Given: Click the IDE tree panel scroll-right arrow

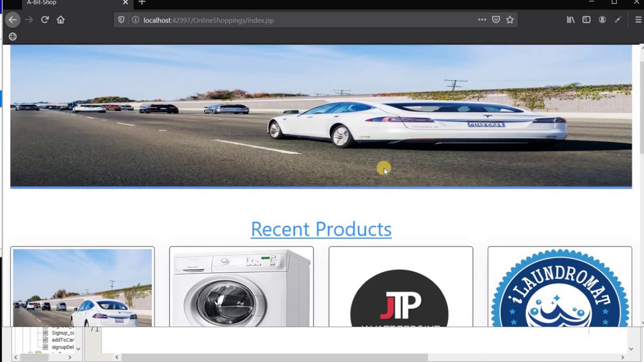Looking at the screenshot, I should [69, 357].
